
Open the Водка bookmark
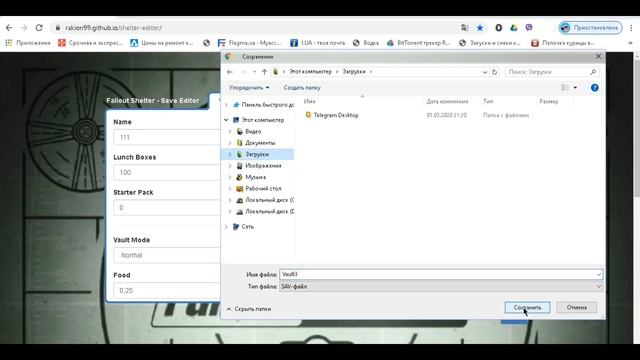pos(366,43)
